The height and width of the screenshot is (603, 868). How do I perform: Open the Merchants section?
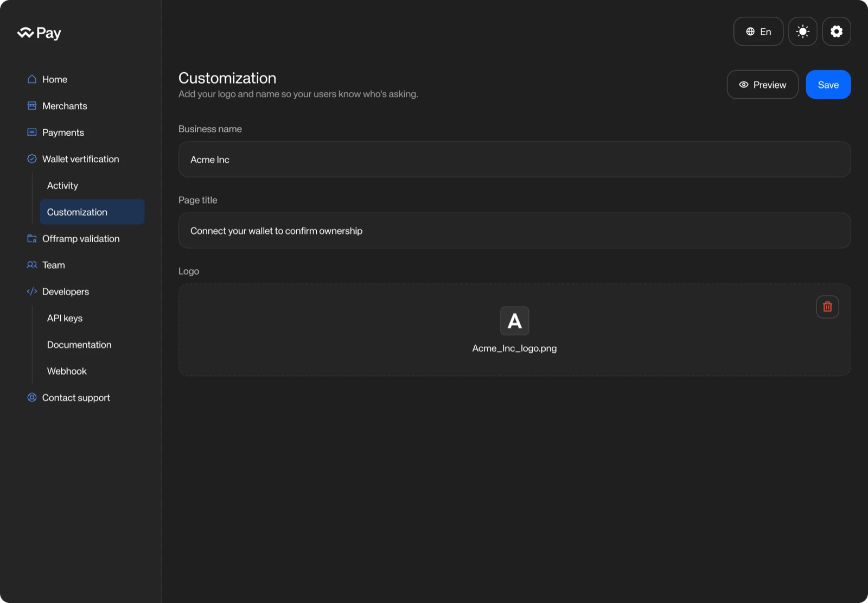click(x=65, y=106)
